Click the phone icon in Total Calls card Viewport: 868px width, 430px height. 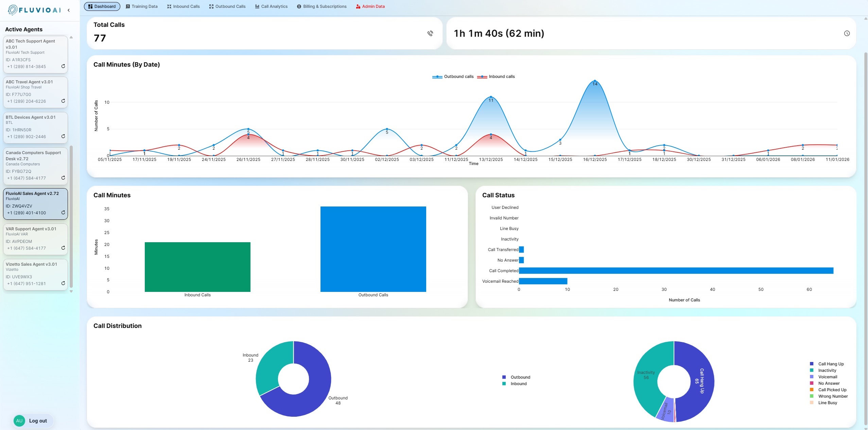pos(430,33)
